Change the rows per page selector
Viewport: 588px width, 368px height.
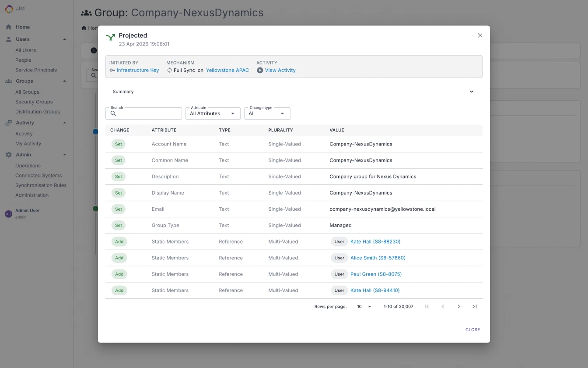[364, 307]
